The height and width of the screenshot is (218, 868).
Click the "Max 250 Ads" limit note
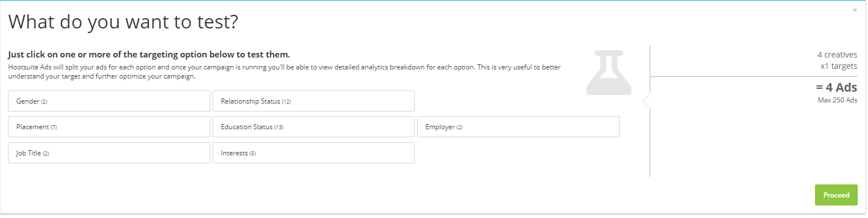point(838,100)
